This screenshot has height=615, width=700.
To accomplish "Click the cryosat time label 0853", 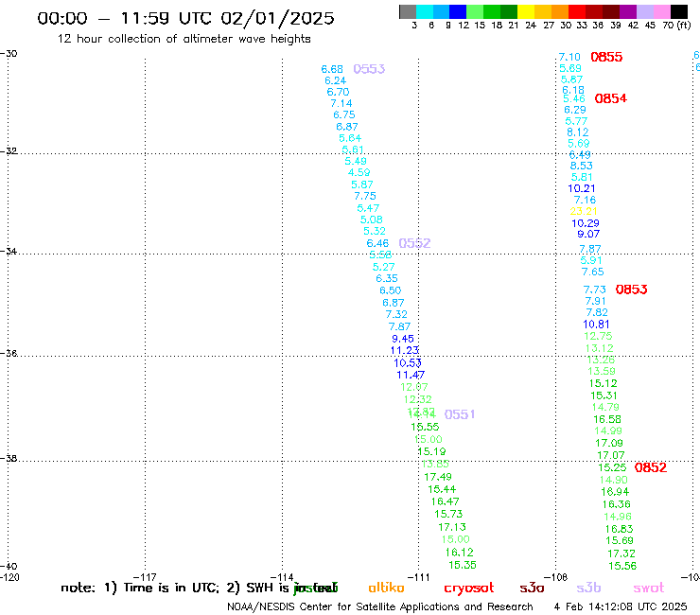I will [x=631, y=290].
